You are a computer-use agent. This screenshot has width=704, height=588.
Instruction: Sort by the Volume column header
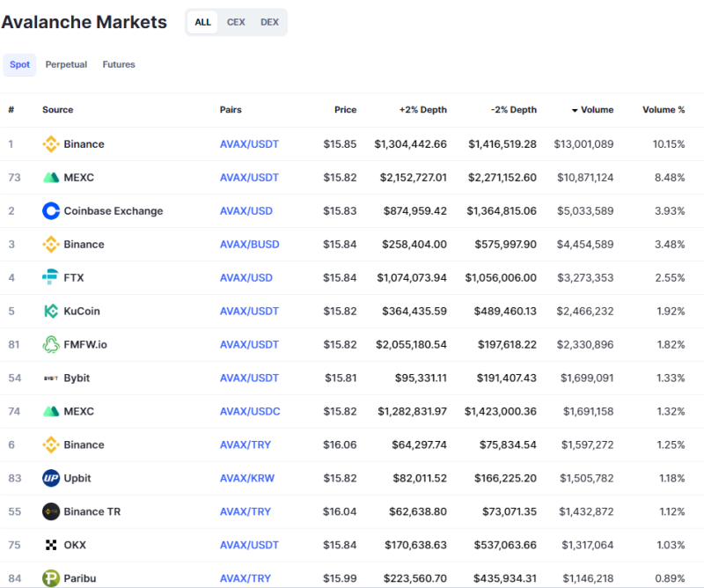point(597,110)
